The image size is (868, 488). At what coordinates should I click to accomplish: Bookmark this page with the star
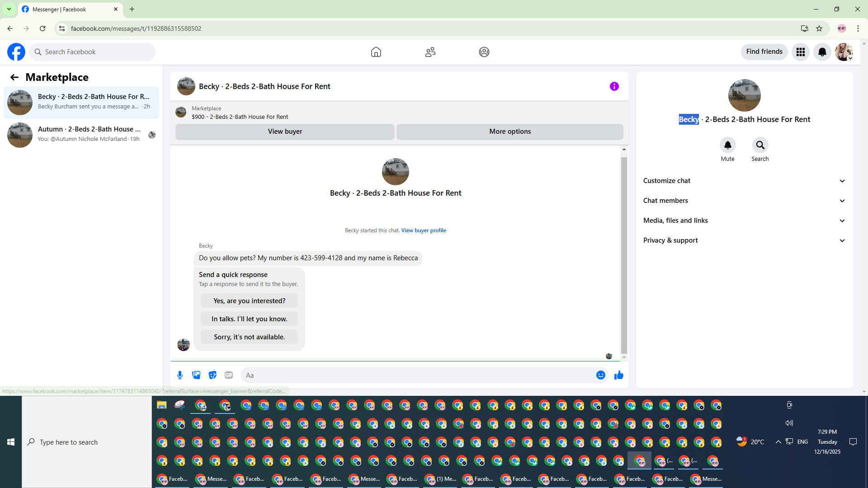(819, 28)
